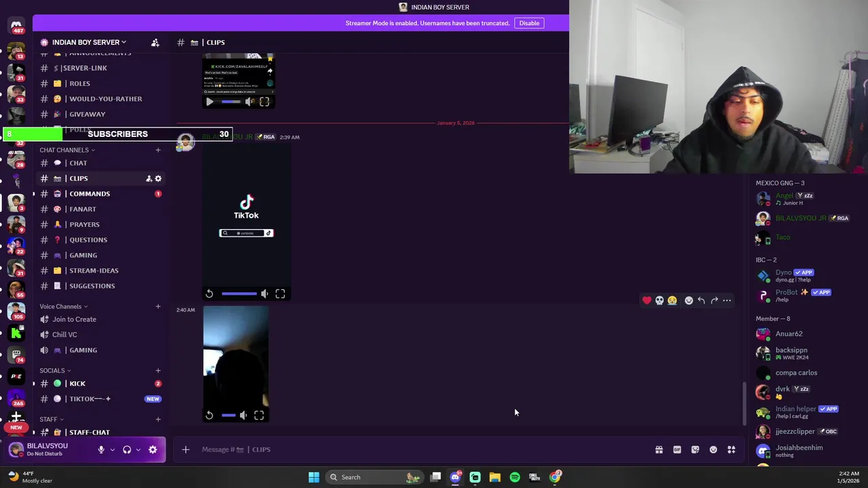Collapse the SOCIALS category

55,370
